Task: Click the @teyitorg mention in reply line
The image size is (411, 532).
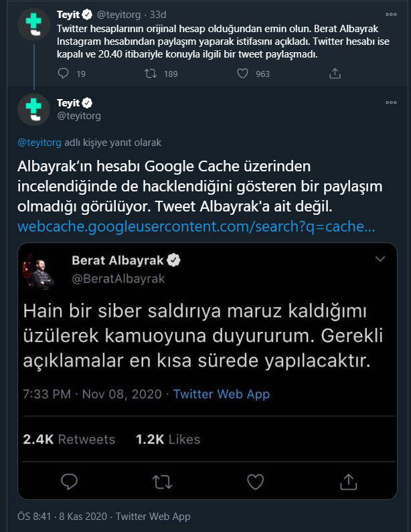Action: pos(39,143)
